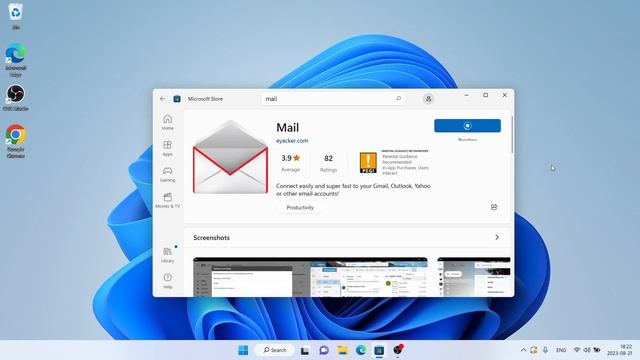Open the Chat app on taskbar
This screenshot has height=360, width=640.
pyautogui.click(x=324, y=350)
